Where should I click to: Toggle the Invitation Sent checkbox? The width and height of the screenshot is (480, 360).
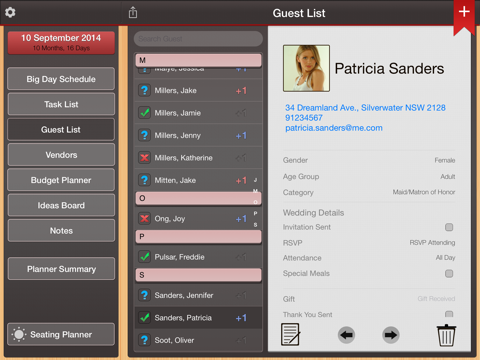[x=449, y=227]
